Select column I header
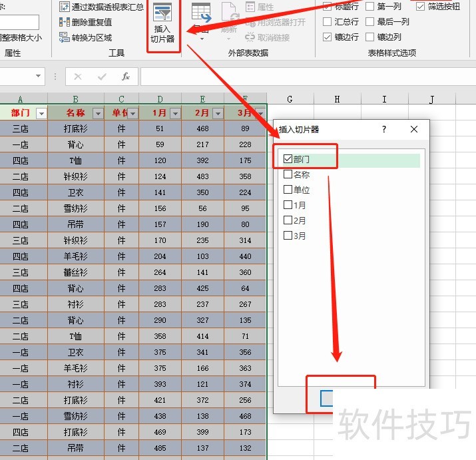The image size is (476, 460). (x=384, y=99)
